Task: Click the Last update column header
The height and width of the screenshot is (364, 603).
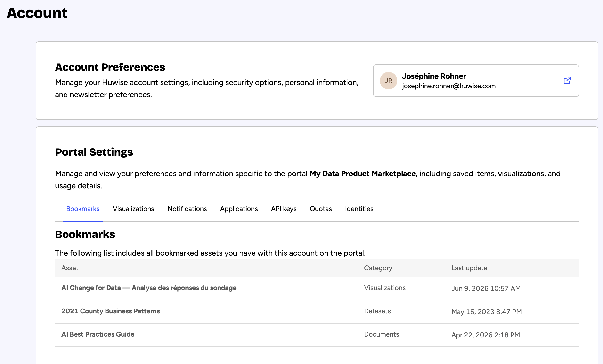Action: (469, 268)
